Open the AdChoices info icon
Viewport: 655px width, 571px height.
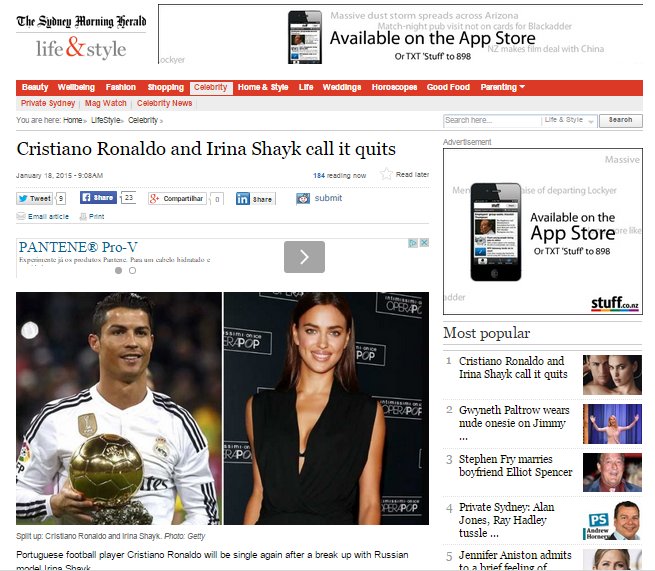[x=413, y=243]
